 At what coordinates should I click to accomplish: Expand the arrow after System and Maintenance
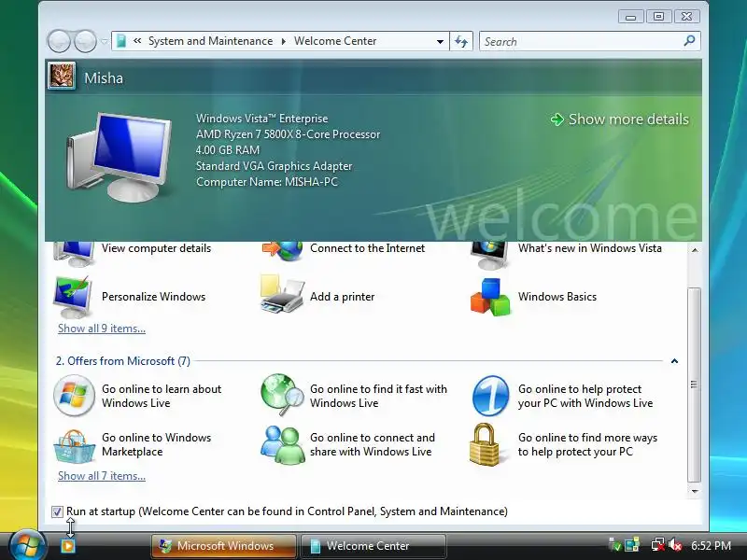[x=284, y=41]
